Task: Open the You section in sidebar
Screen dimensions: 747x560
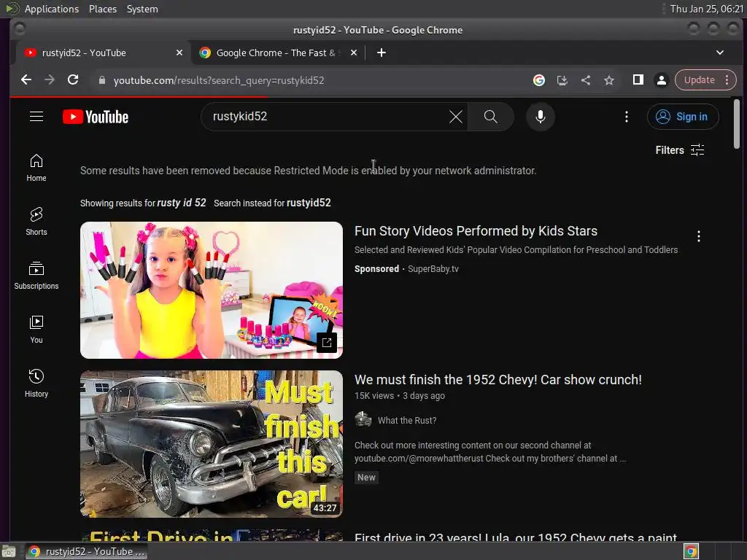Action: [x=36, y=330]
